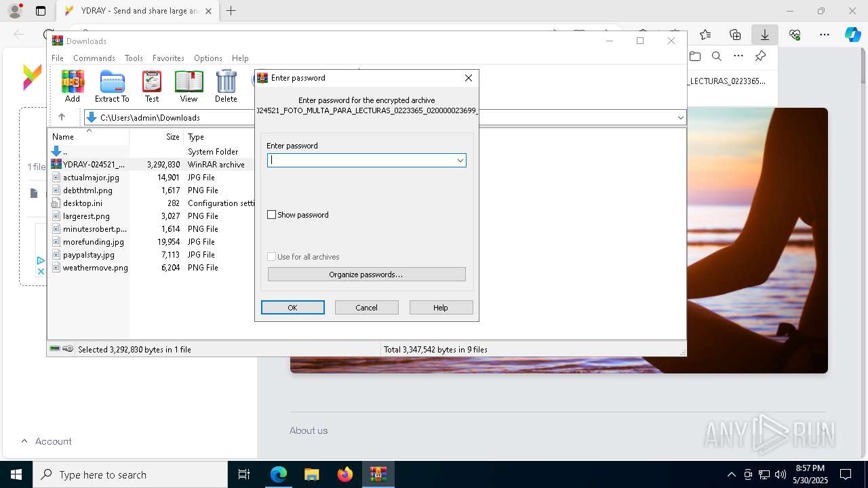Open the Edge downloads icon
Image resolution: width=868 pixels, height=488 pixels.
point(764,35)
